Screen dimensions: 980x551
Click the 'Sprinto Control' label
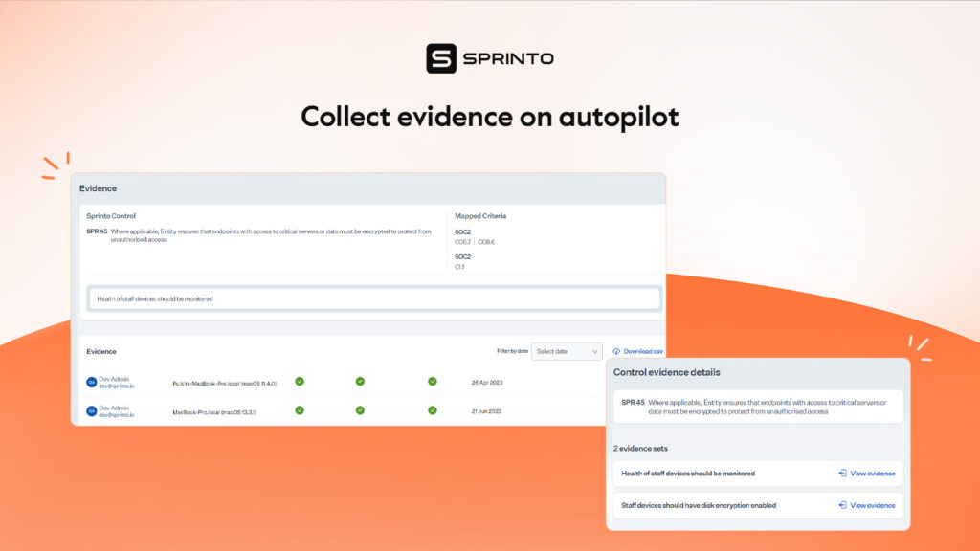pos(111,216)
